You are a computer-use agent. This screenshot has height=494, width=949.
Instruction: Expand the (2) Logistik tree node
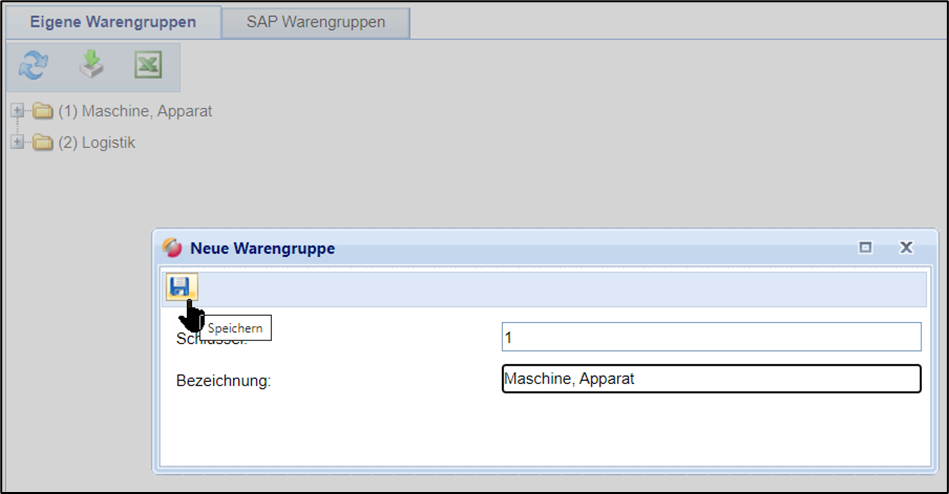17,143
